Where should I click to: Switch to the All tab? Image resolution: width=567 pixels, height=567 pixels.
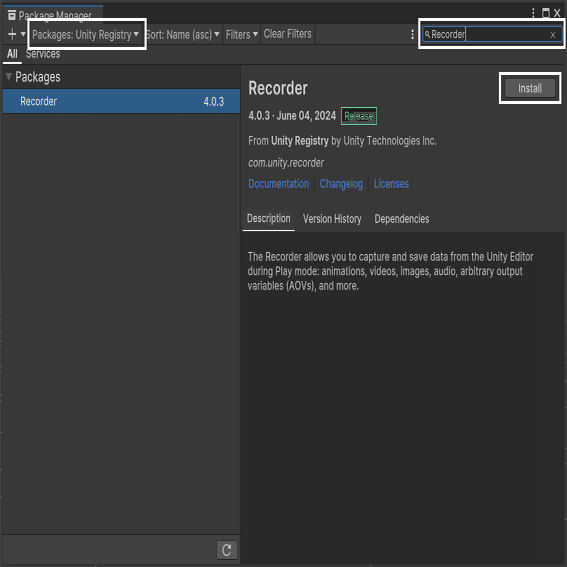12,54
